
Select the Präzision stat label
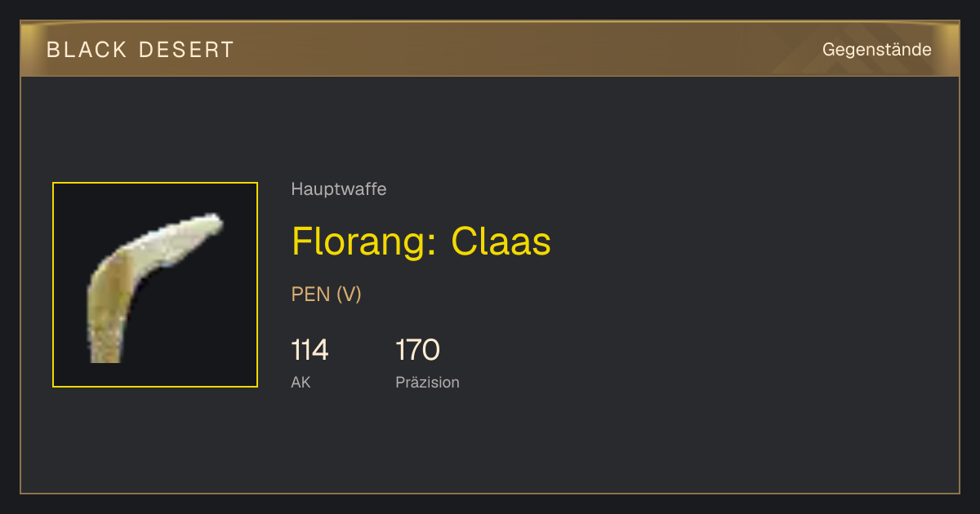pyautogui.click(x=427, y=382)
